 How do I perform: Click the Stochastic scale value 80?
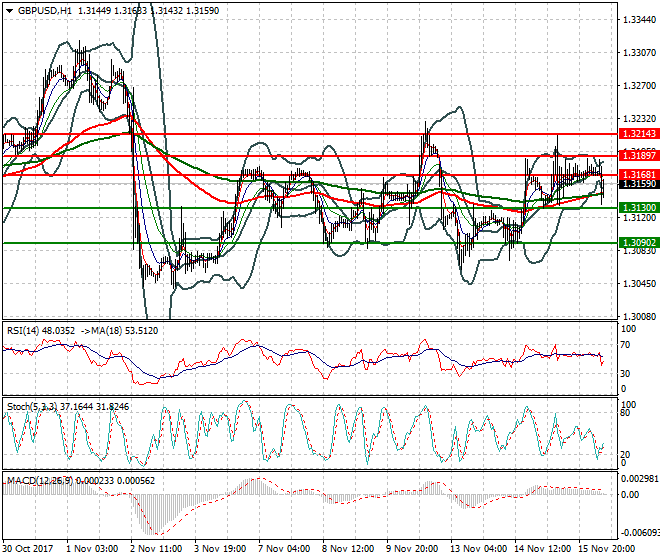[625, 413]
